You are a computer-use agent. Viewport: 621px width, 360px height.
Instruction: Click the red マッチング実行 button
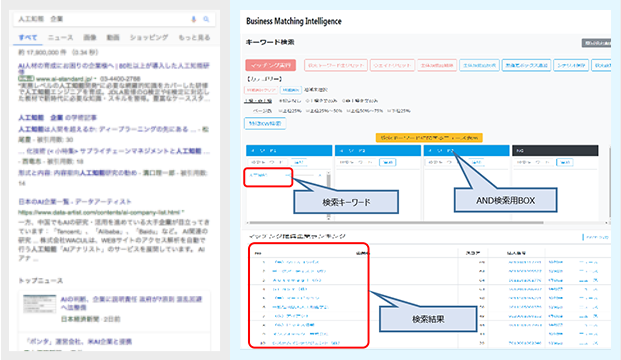coord(270,65)
